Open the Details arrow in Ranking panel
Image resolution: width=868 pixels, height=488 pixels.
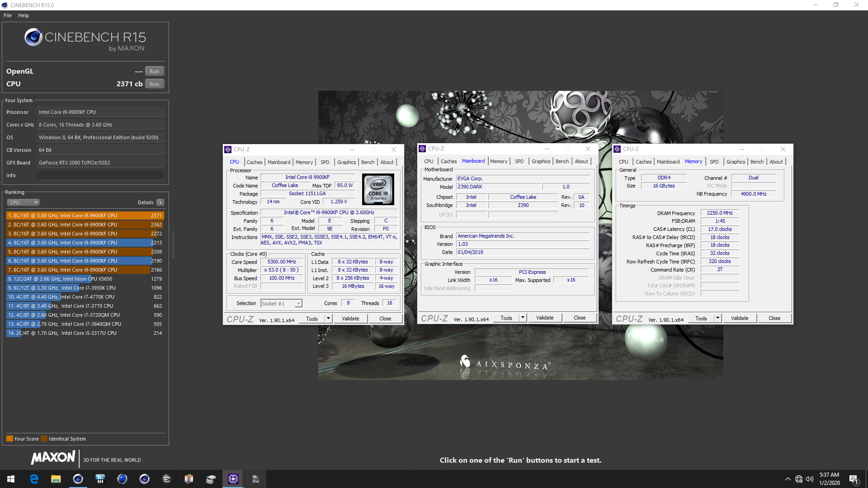pyautogui.click(x=160, y=202)
